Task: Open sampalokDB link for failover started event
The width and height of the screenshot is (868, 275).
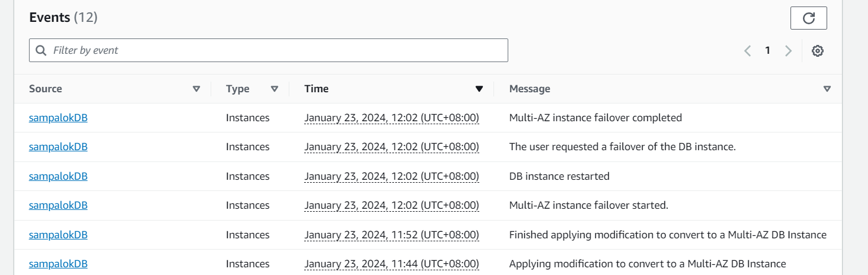Action: (58, 205)
